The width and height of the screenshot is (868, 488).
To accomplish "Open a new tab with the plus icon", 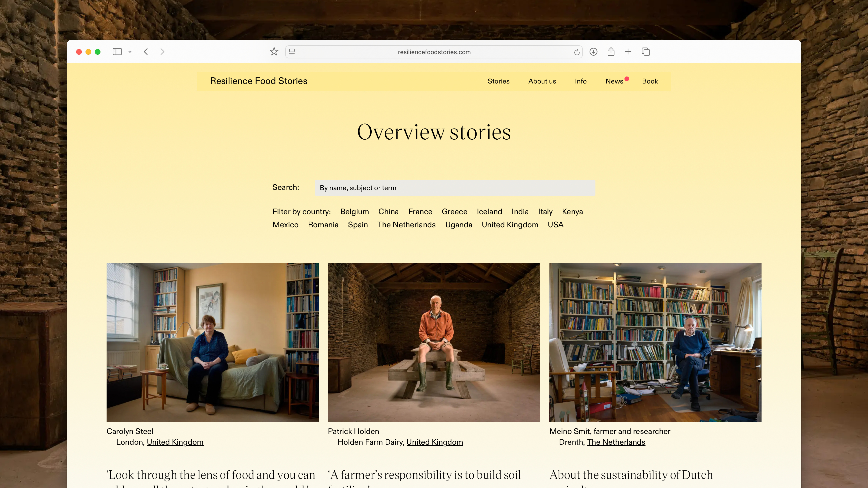I will coord(628,52).
